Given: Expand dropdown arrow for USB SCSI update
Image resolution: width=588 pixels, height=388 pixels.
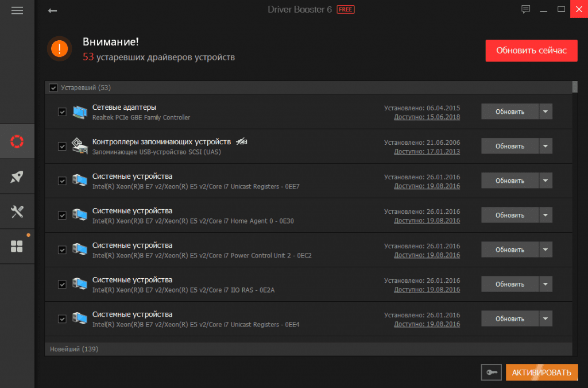Looking at the screenshot, I should 546,147.
